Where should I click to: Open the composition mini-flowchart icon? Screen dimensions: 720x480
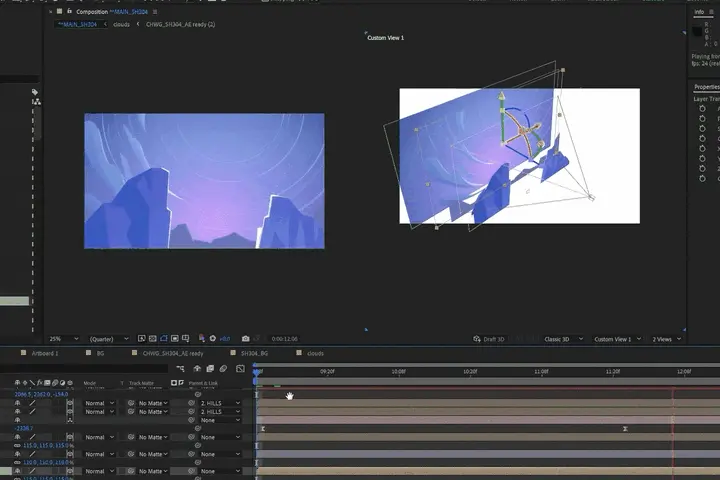coord(180,368)
